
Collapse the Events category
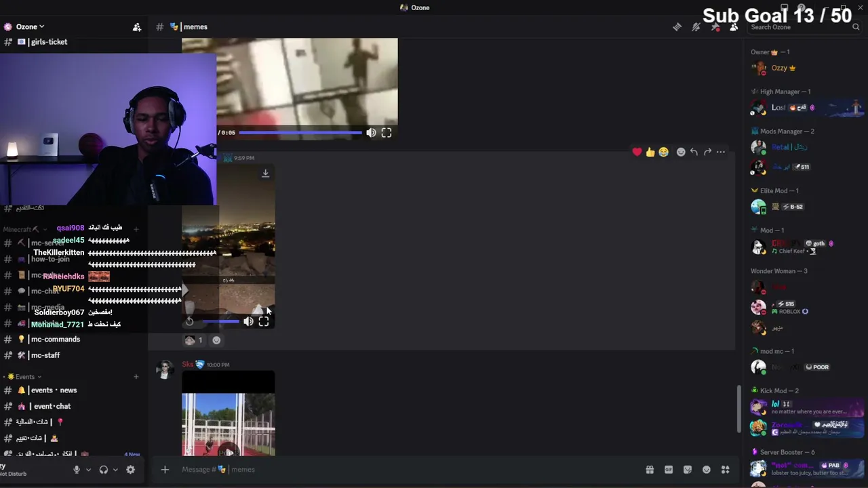tap(25, 377)
